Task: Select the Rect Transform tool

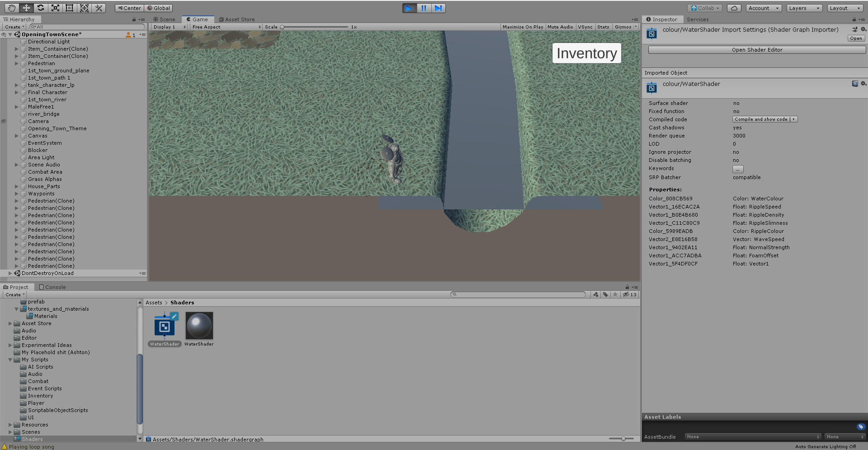Action: tap(69, 8)
